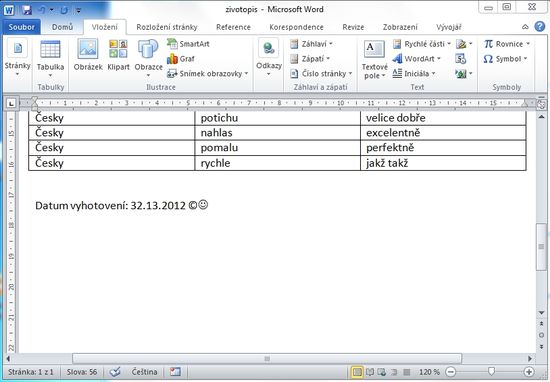Open the Customize Quick Access Toolbar arrow
This screenshot has width=550, height=382.
tap(79, 11)
